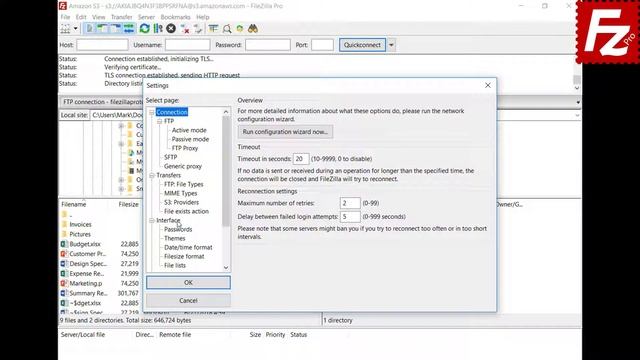The height and width of the screenshot is (360, 640).
Task: Click the Delay between failed login attempts field
Action: click(350, 217)
